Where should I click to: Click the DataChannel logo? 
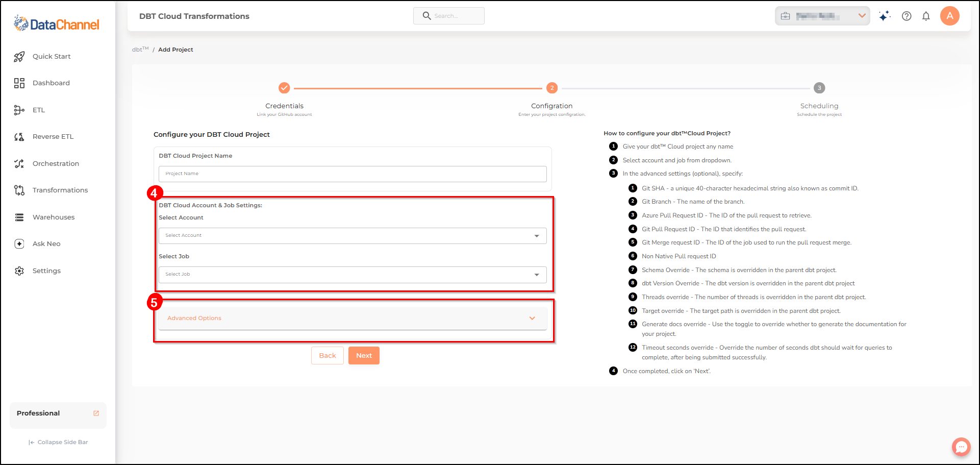pos(57,23)
